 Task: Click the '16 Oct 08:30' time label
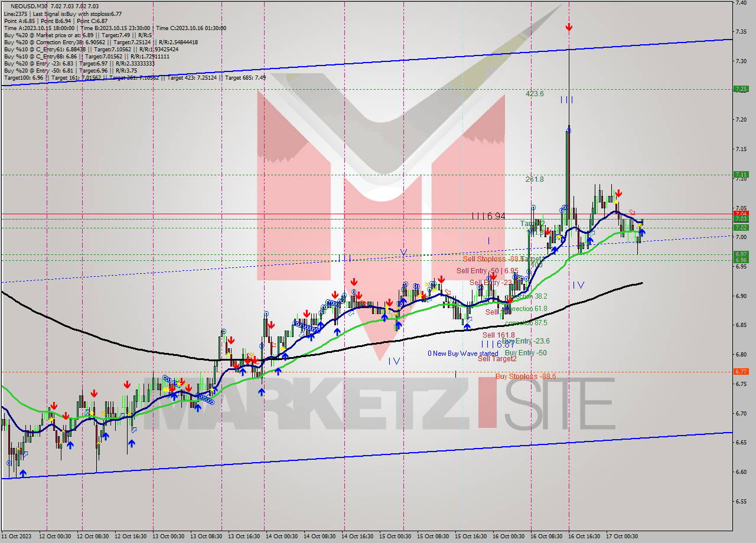tap(546, 537)
